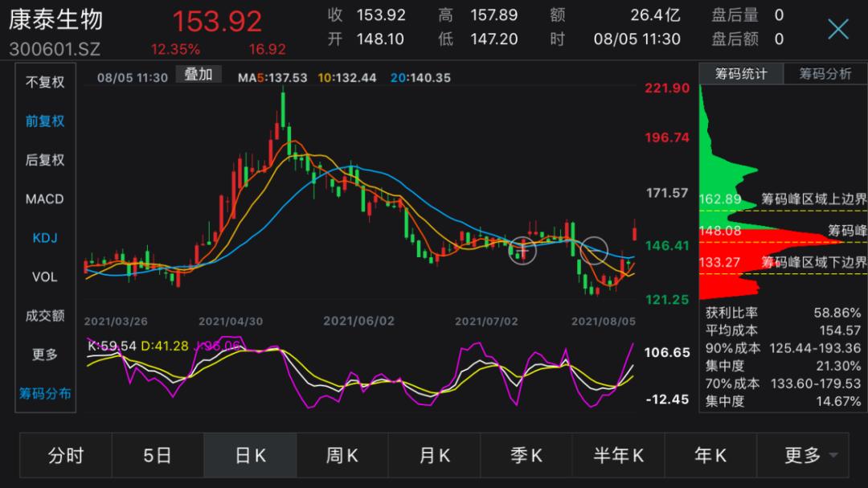Click the MA10 value 132.44
This screenshot has height=488, width=868.
click(x=347, y=78)
